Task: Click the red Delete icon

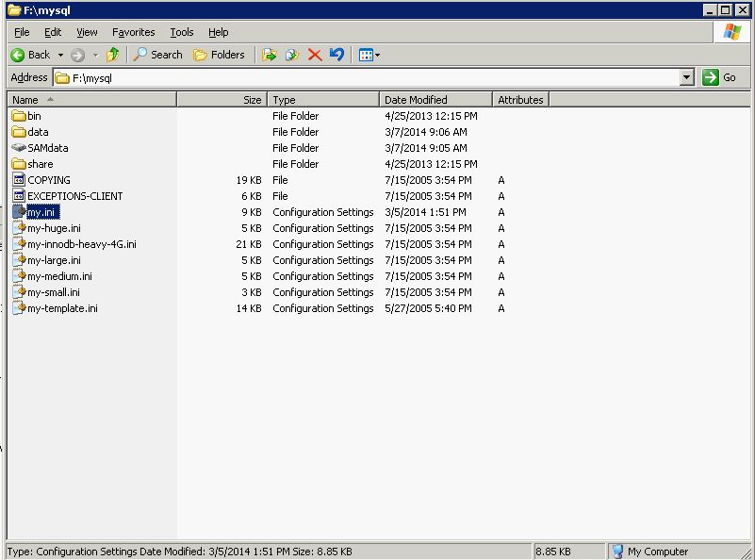Action: 315,55
